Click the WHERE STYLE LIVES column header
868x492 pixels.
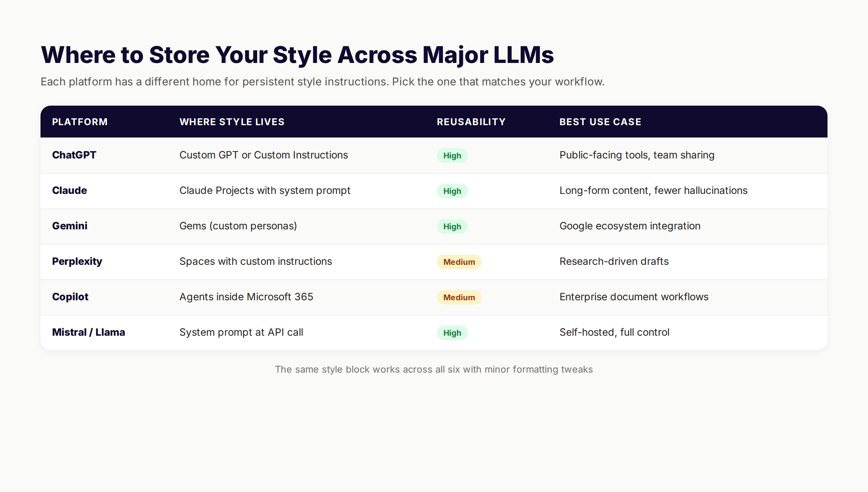point(232,122)
